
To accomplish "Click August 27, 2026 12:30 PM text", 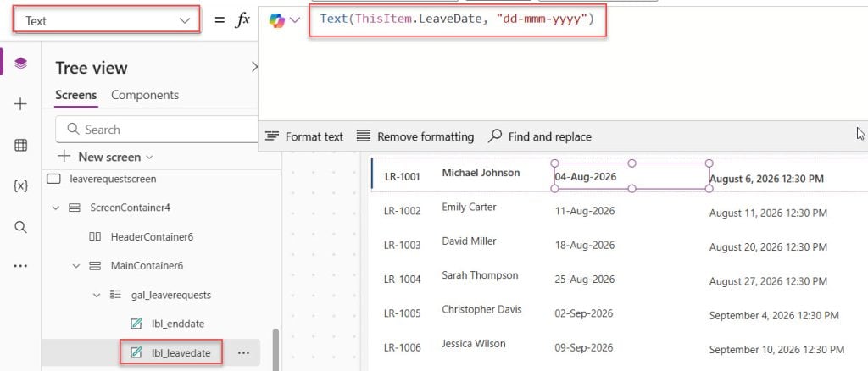I will pyautogui.click(x=768, y=281).
